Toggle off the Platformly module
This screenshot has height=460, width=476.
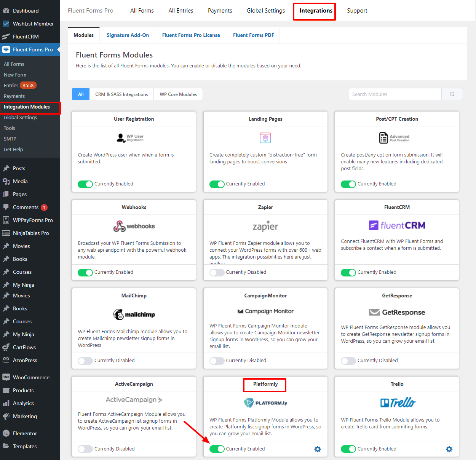(217, 449)
